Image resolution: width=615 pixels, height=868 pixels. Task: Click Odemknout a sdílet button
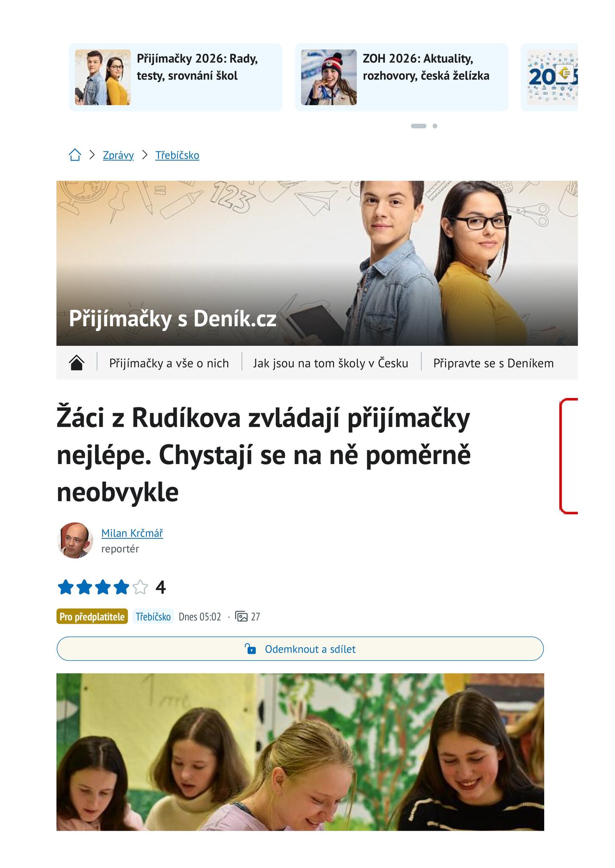pyautogui.click(x=300, y=649)
